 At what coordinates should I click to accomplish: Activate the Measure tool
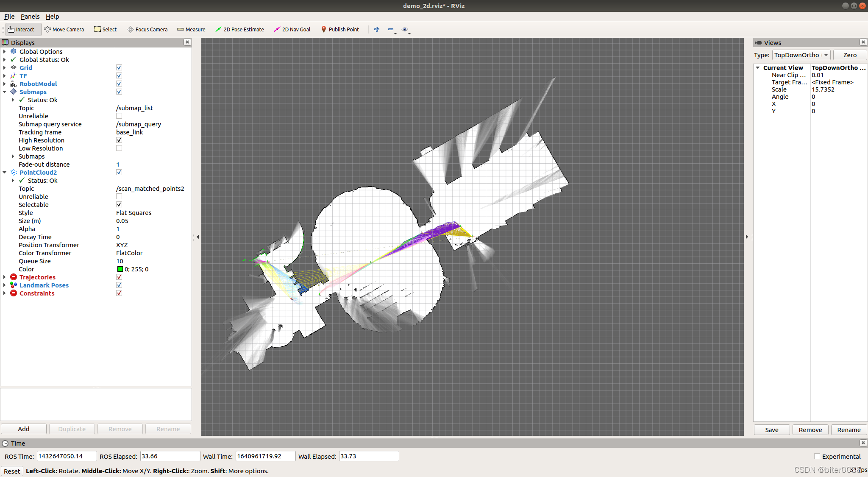pyautogui.click(x=191, y=29)
